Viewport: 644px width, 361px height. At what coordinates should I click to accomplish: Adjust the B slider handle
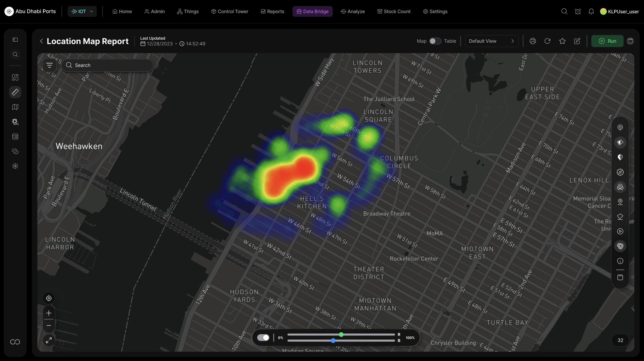coord(333,341)
